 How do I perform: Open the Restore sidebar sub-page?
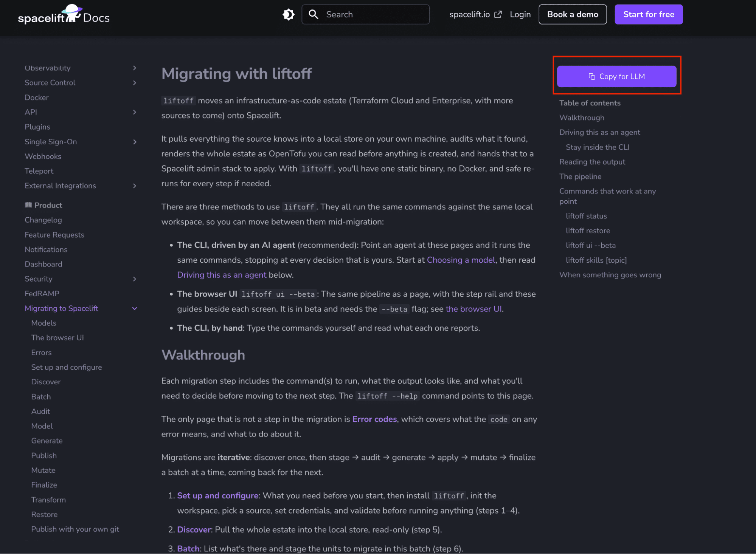44,515
